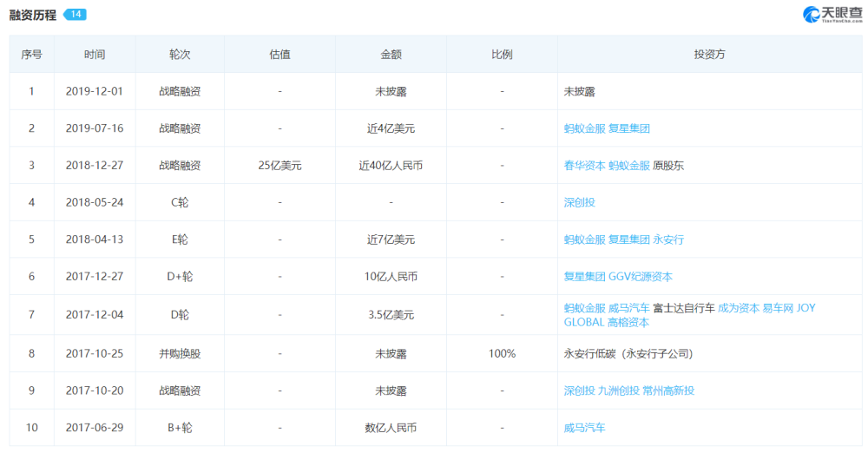Viewport: 868px width, 453px height.
Task: Open 深创投 link in the 2017-10-20 row
Action: [x=579, y=391]
